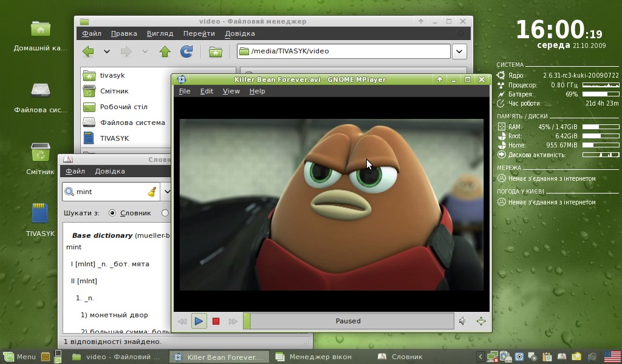Select the second search-source radio button
622x364 pixels.
coord(165,213)
